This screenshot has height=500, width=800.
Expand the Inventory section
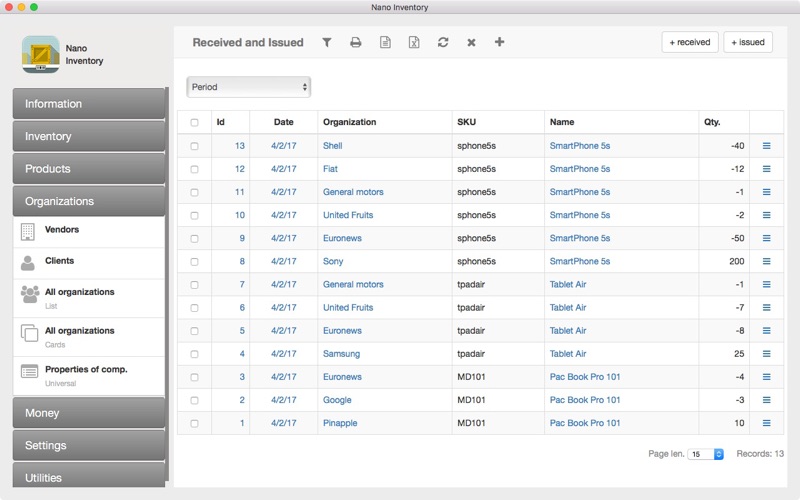click(x=89, y=136)
